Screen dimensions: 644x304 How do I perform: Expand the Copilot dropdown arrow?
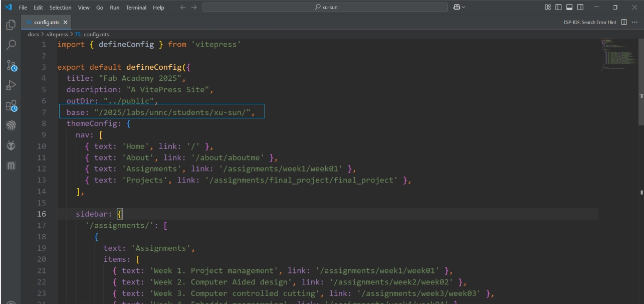(x=464, y=7)
